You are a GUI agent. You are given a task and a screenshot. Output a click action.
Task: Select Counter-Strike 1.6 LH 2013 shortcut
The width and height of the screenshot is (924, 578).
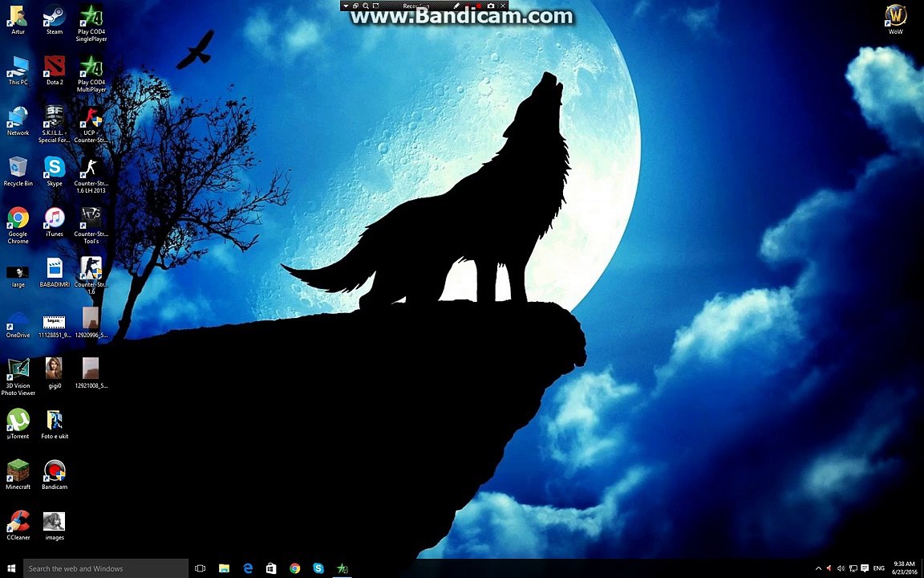tap(91, 176)
